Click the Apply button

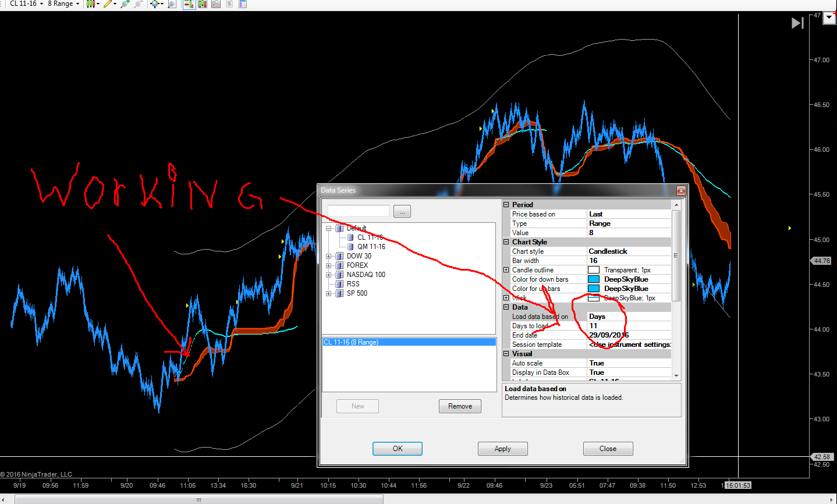point(503,449)
